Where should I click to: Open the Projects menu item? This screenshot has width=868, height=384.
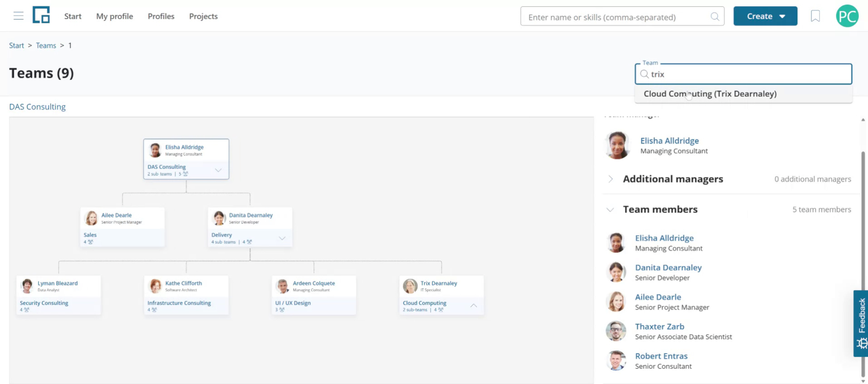pyautogui.click(x=203, y=16)
